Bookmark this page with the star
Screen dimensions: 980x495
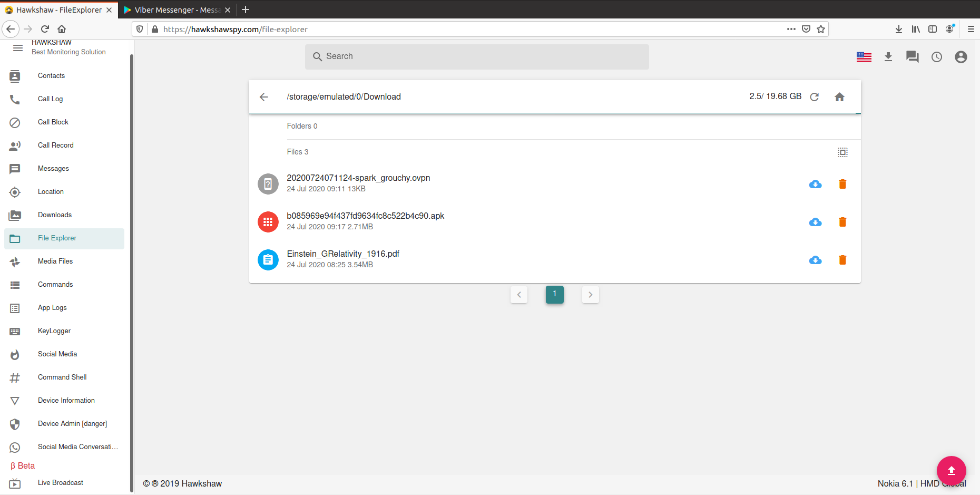[821, 29]
